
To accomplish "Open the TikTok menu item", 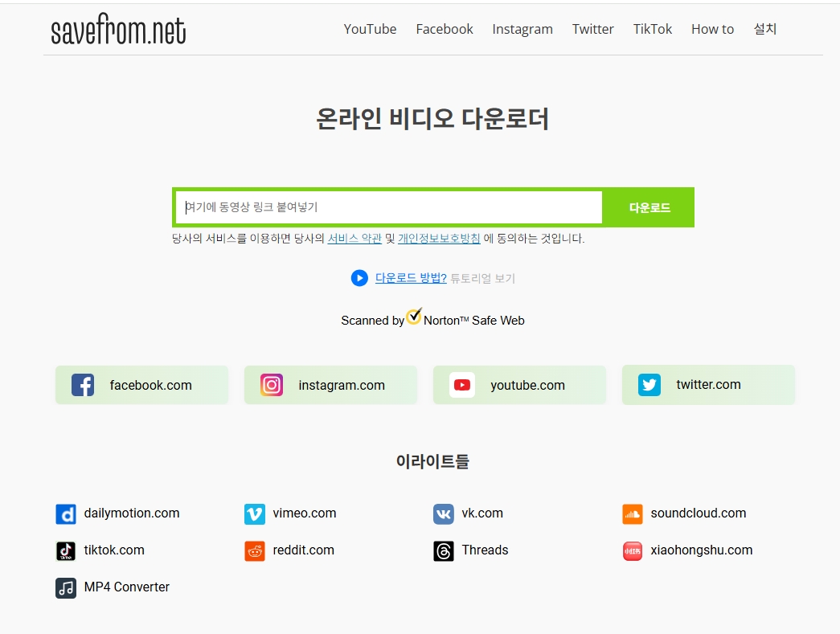I will click(652, 29).
